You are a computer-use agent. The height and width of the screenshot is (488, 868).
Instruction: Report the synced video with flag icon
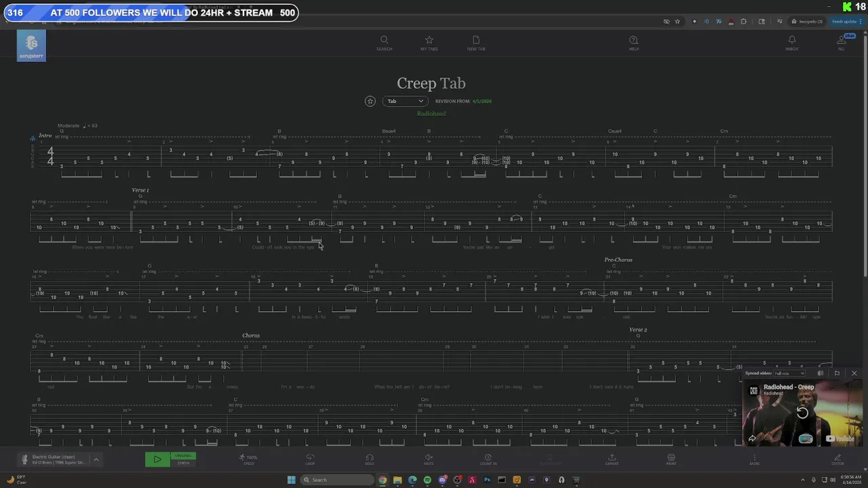(837, 373)
